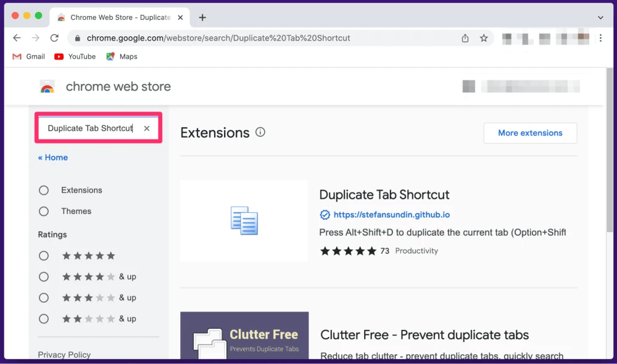The height and width of the screenshot is (364, 617).
Task: Open Gmail from the bookmarks bar
Action: 28,56
